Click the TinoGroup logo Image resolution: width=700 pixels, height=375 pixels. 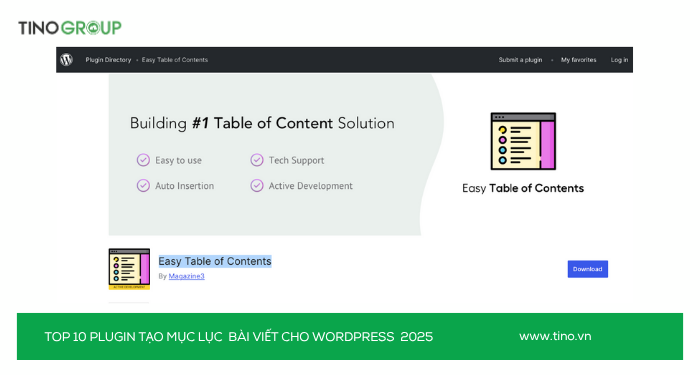tap(70, 28)
